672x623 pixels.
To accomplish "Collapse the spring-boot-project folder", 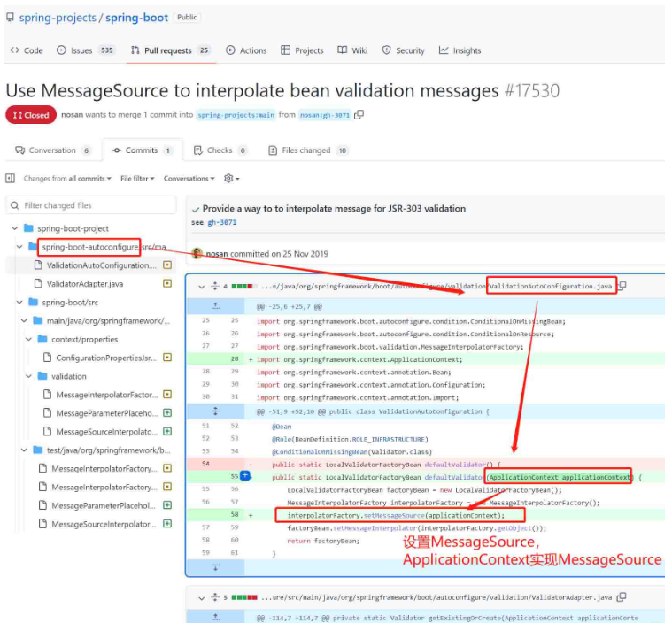I will (15, 228).
